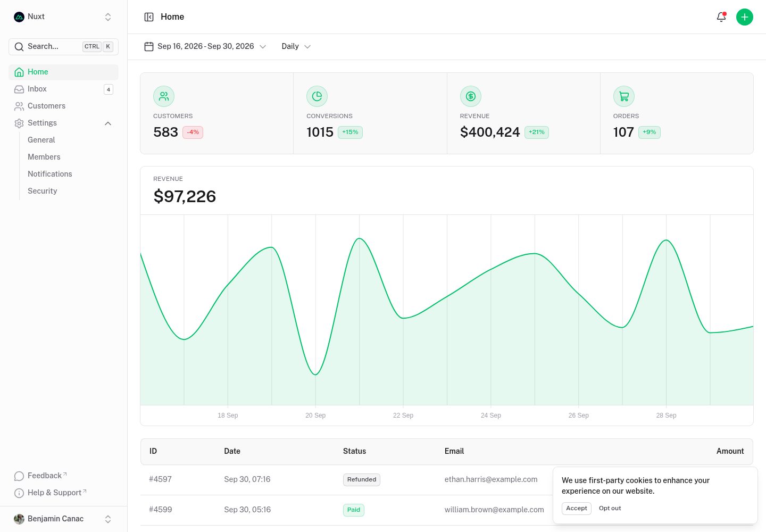Image resolution: width=766 pixels, height=532 pixels.
Task: Open General settings item
Action: (x=70, y=140)
